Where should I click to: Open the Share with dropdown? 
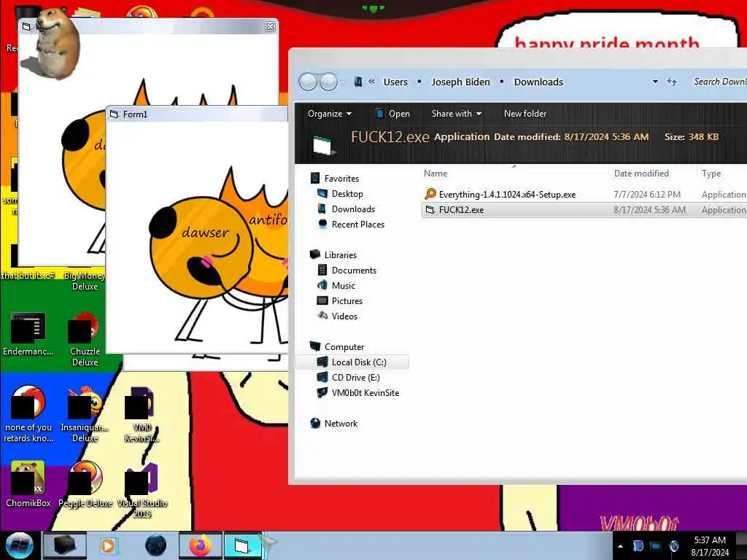[x=457, y=113]
